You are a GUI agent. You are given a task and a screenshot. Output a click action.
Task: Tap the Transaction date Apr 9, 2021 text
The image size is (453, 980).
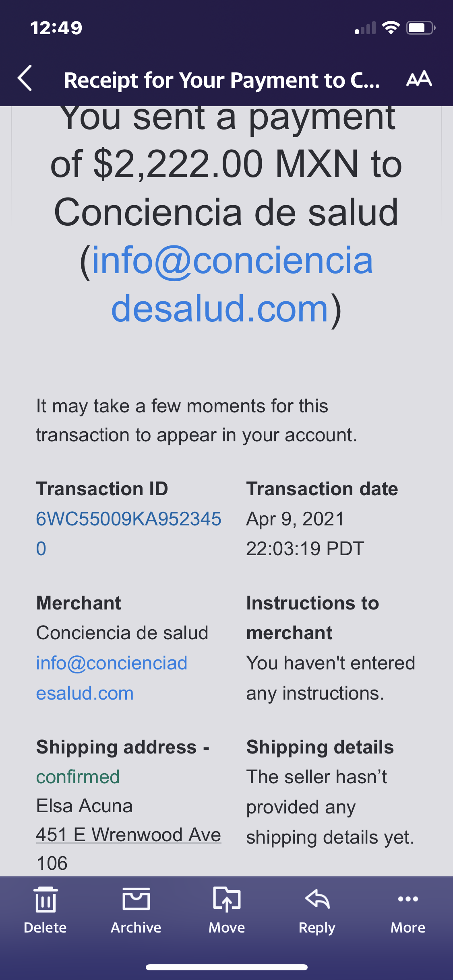(x=295, y=519)
